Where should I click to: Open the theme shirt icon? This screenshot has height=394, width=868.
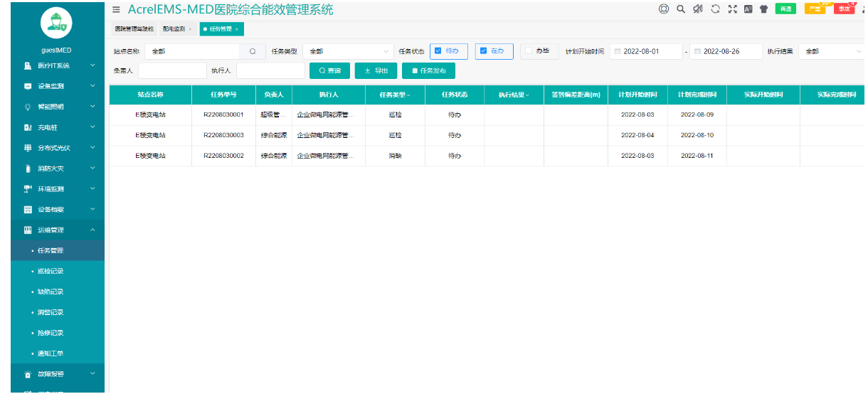tap(764, 9)
